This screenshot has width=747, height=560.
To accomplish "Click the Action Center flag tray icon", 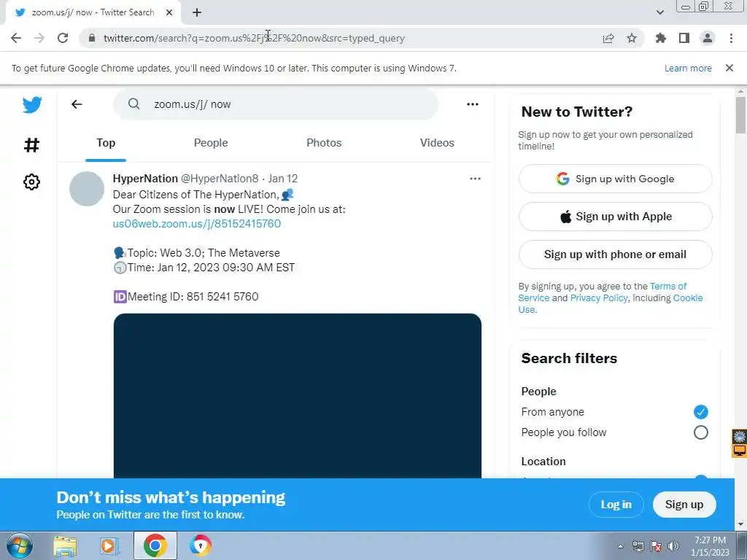I will [656, 546].
